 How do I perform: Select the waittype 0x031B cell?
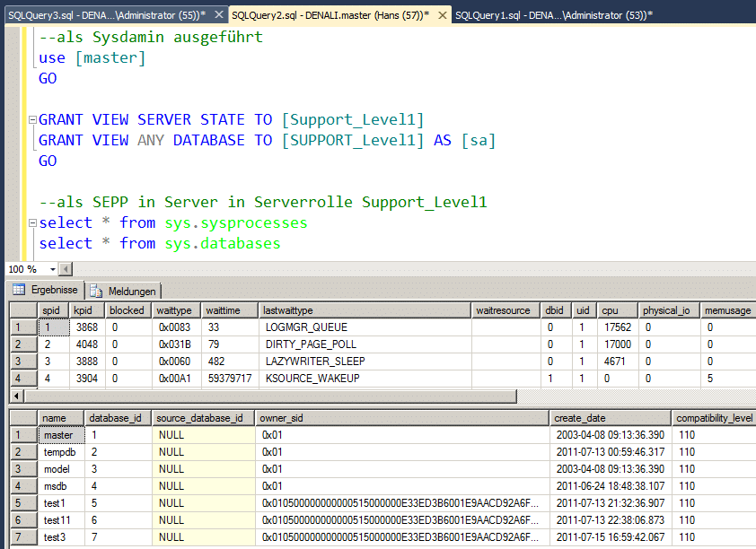177,344
